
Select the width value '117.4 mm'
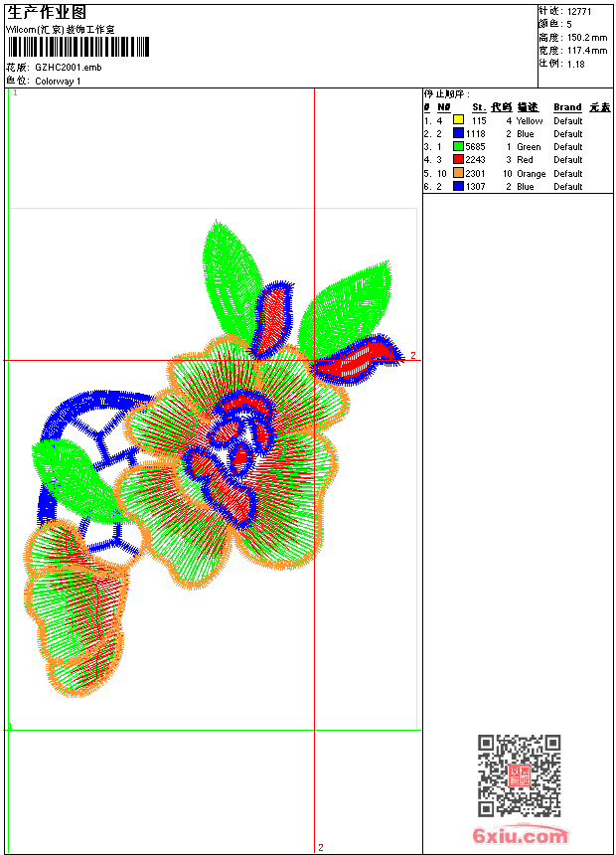[x=587, y=51]
